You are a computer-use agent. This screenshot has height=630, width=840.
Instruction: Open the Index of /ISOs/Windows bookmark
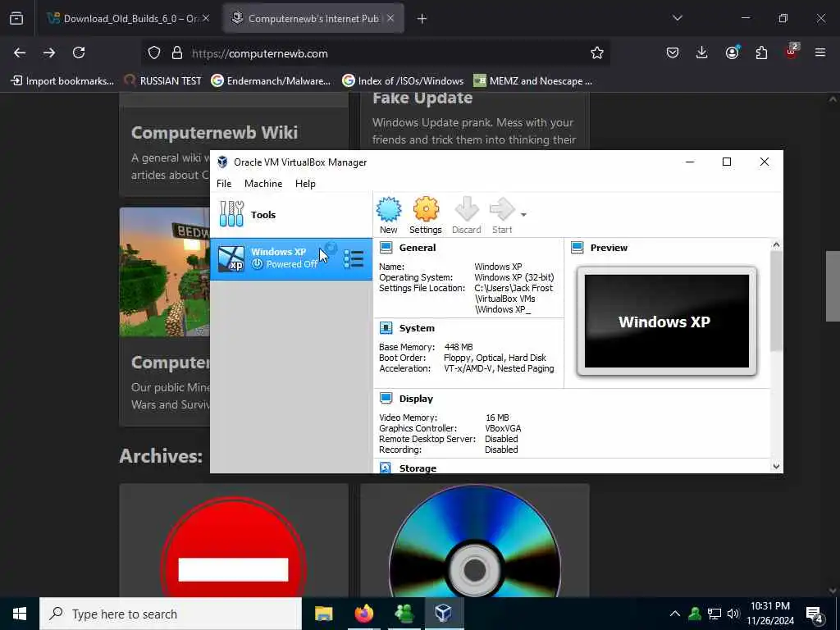coord(403,81)
